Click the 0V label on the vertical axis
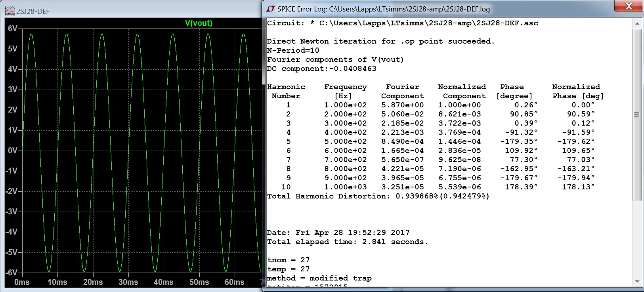 13,151
